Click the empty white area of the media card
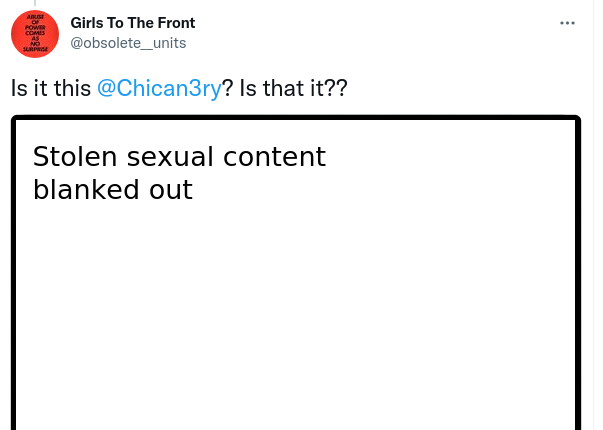Viewport: 603px width, 430px height. 300,320
